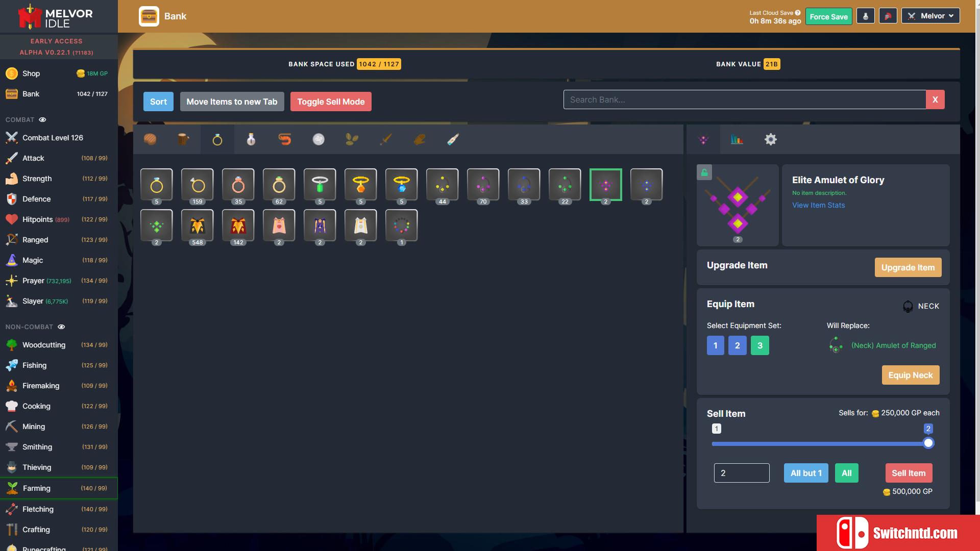Viewport: 980px width, 551px height.
Task: Open the Fishing skill page
Action: coord(59,365)
